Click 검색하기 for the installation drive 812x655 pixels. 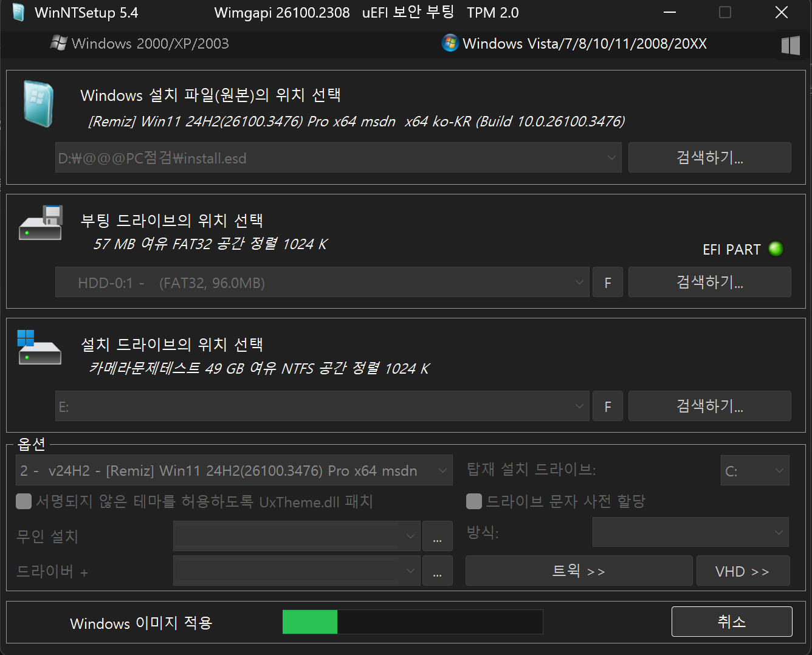click(709, 406)
